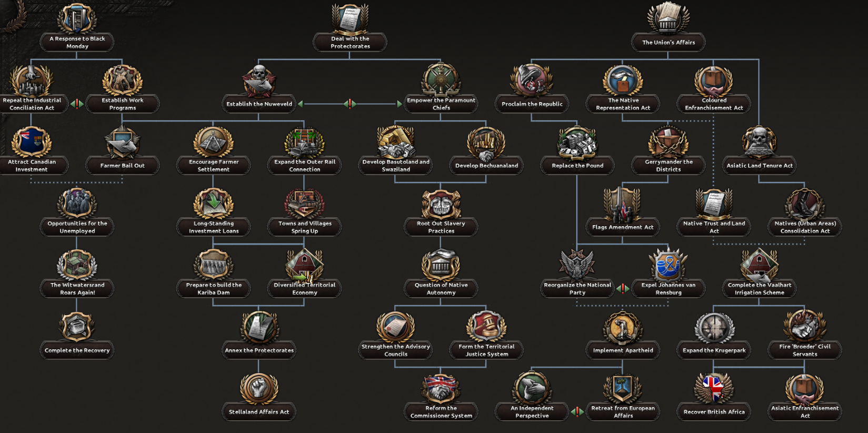
Task: Click the Implement Apartheid icon
Action: [623, 327]
